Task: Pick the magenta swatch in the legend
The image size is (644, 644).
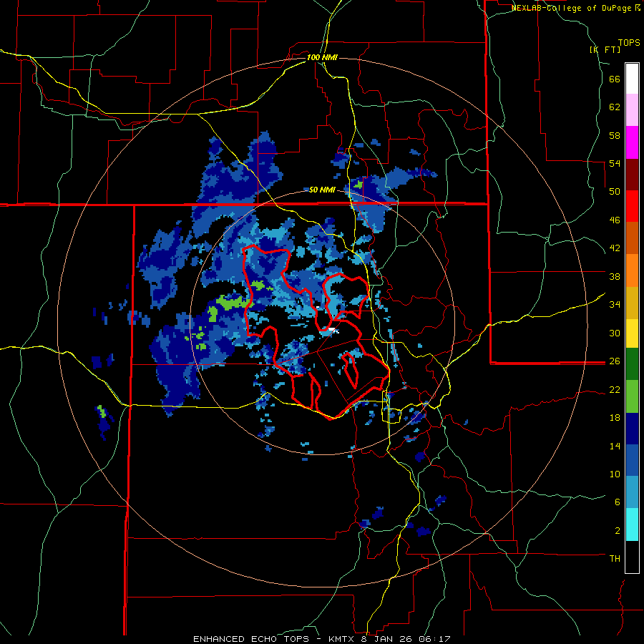Action: pos(632,142)
